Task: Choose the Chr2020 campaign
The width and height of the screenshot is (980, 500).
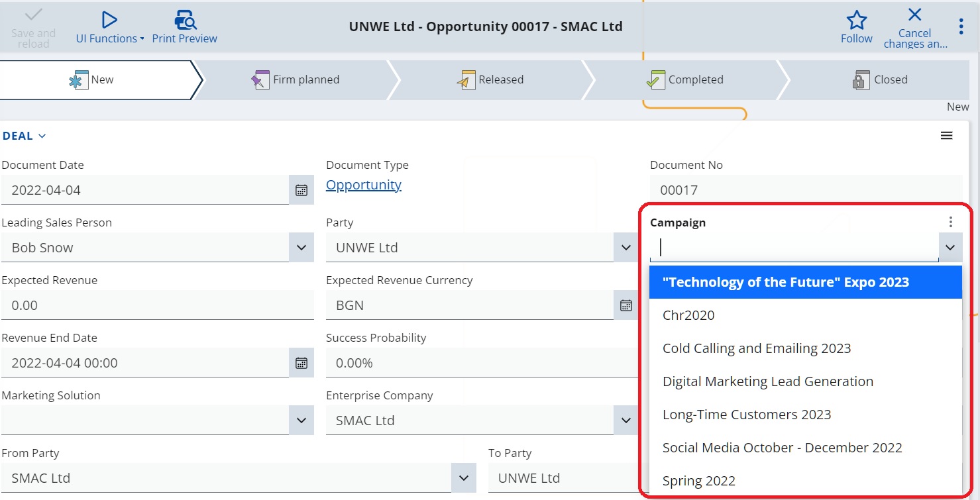Action: point(806,315)
